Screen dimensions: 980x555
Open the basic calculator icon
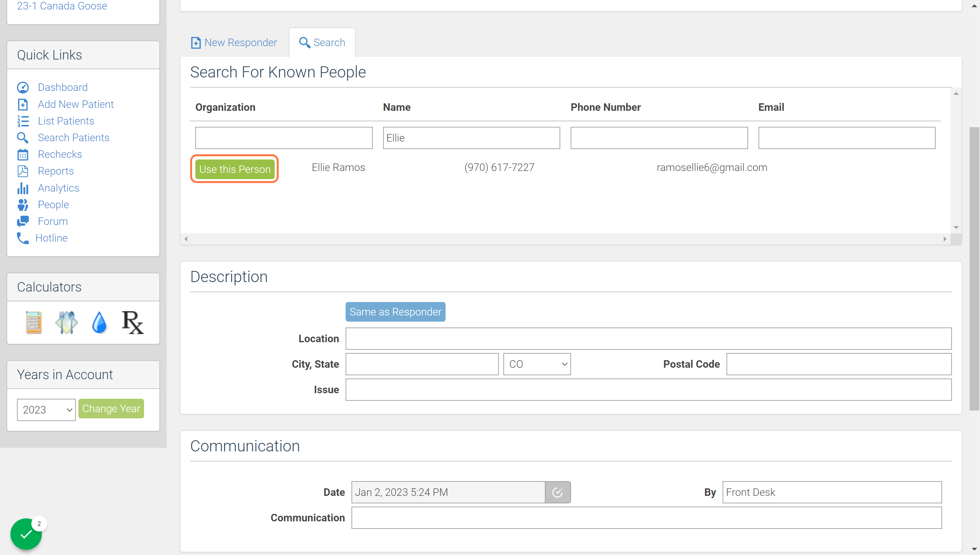coord(34,323)
